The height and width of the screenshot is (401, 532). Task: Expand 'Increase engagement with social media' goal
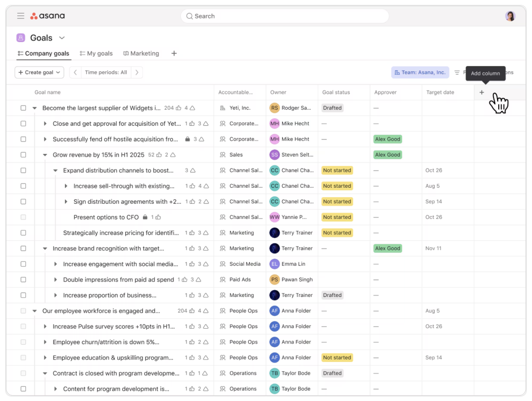[x=56, y=264]
